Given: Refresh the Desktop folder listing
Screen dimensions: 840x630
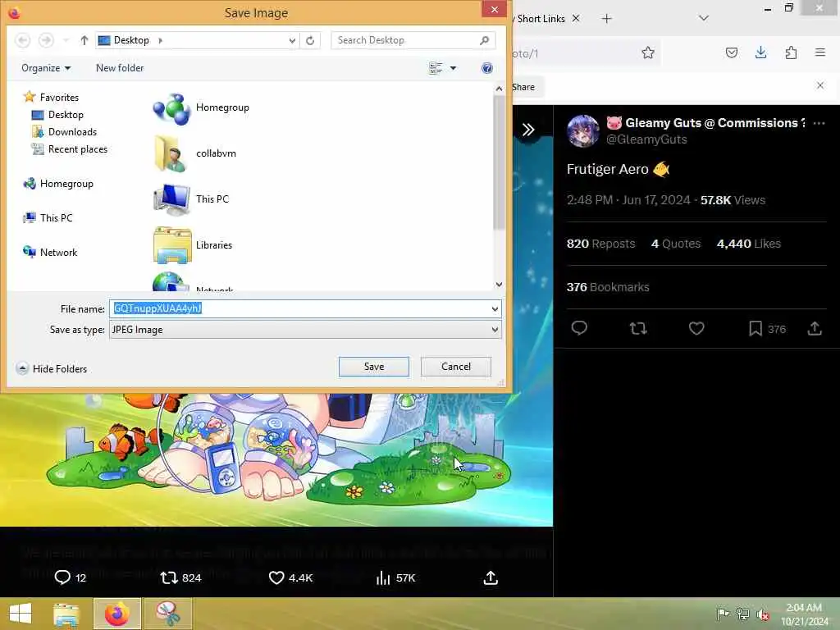Looking at the screenshot, I should click(310, 40).
